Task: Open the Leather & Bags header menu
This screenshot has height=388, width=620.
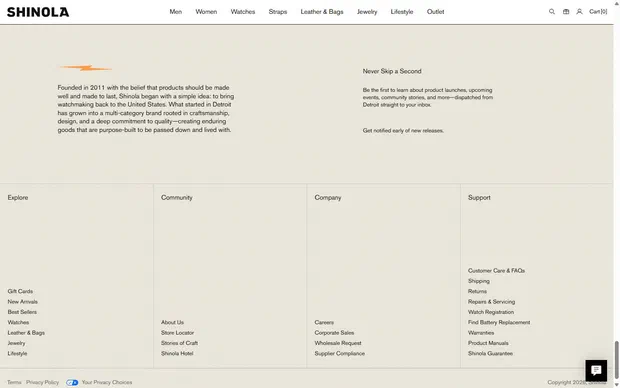Action: click(x=322, y=12)
